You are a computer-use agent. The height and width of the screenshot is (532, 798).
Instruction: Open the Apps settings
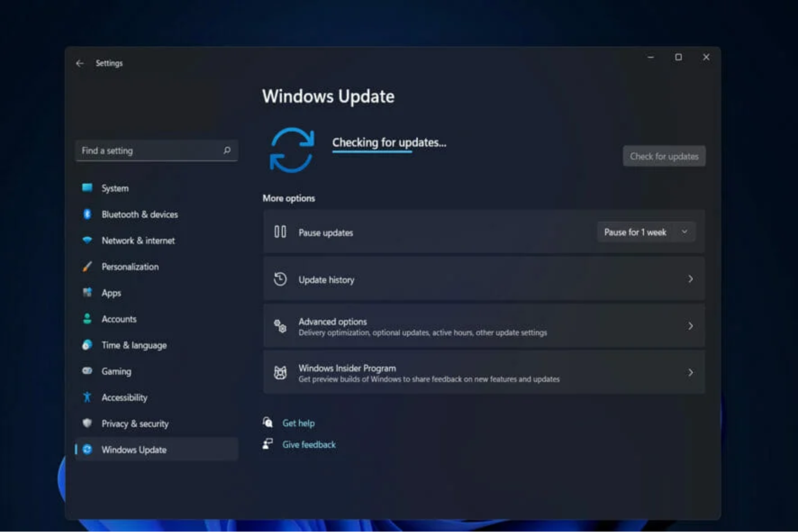pos(157,293)
